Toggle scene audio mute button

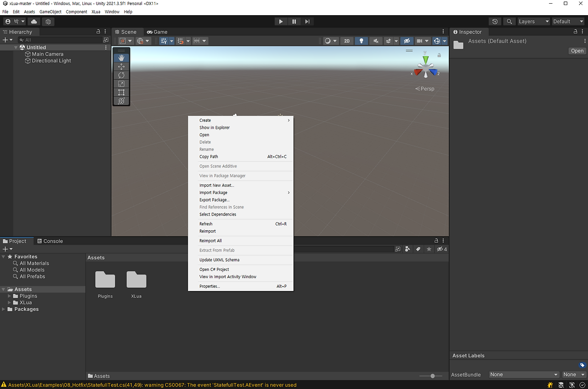click(376, 40)
